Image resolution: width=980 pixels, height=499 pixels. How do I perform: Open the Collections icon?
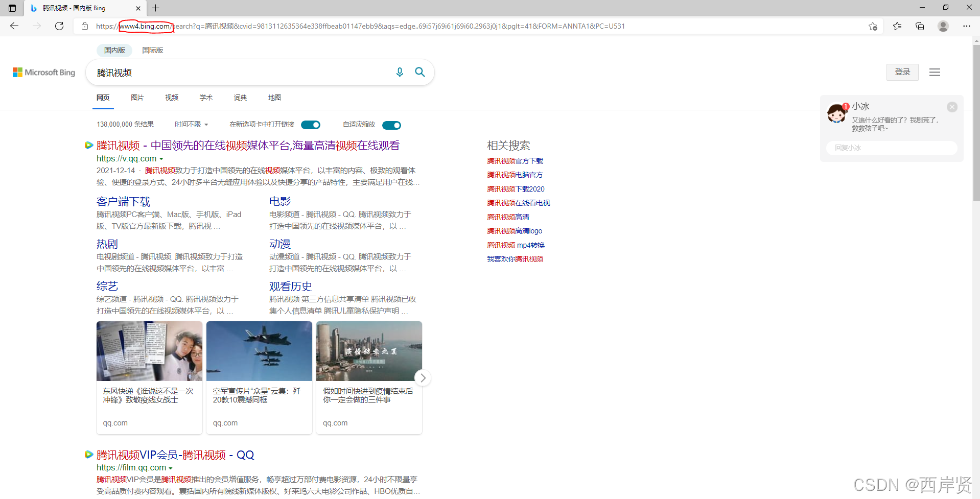(920, 26)
